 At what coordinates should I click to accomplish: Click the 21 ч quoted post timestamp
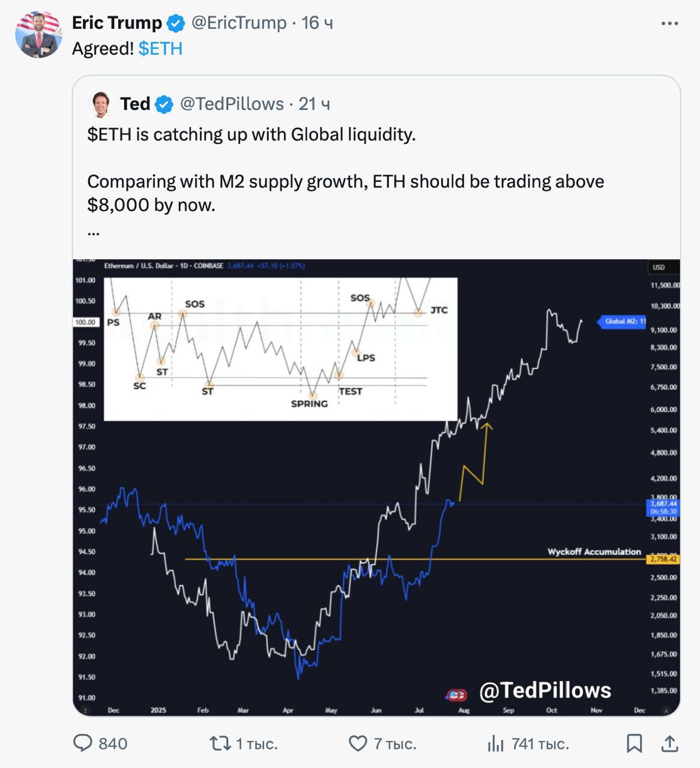click(x=314, y=104)
